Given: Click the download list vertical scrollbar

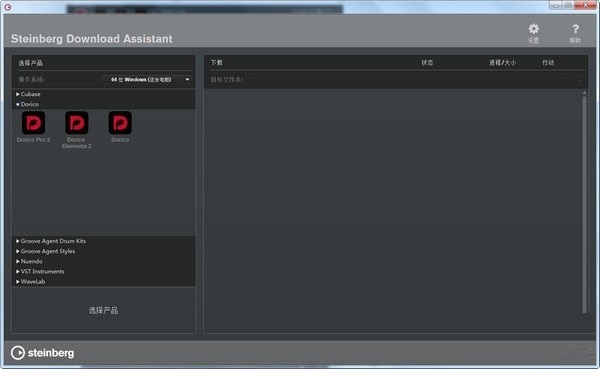Looking at the screenshot, I should coord(584,205).
